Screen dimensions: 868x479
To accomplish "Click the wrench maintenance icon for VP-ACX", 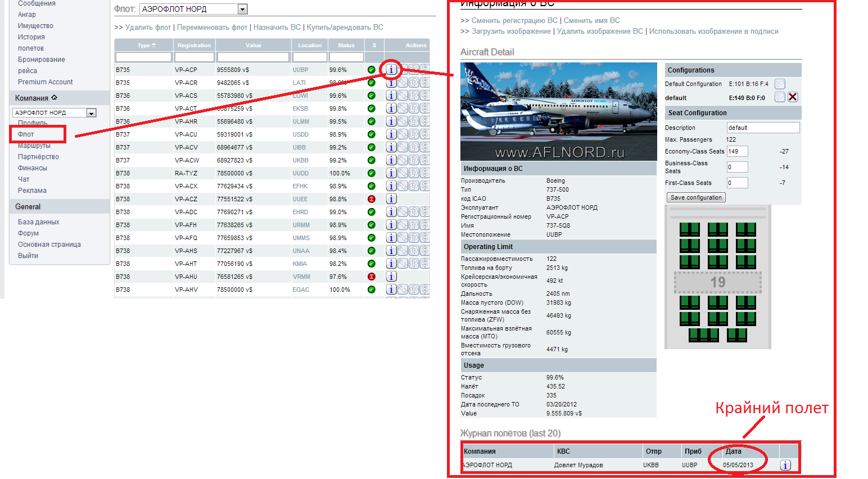I will click(x=403, y=186).
